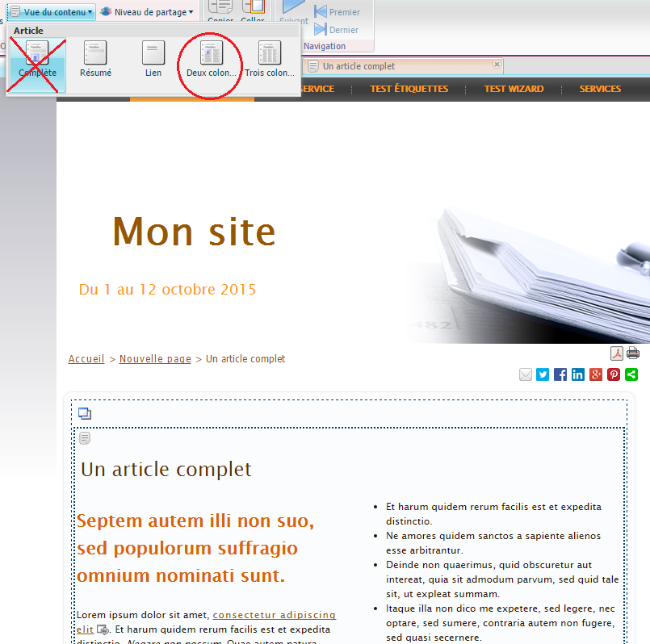This screenshot has height=644, width=650.
Task: Share the page on Facebook
Action: click(560, 374)
